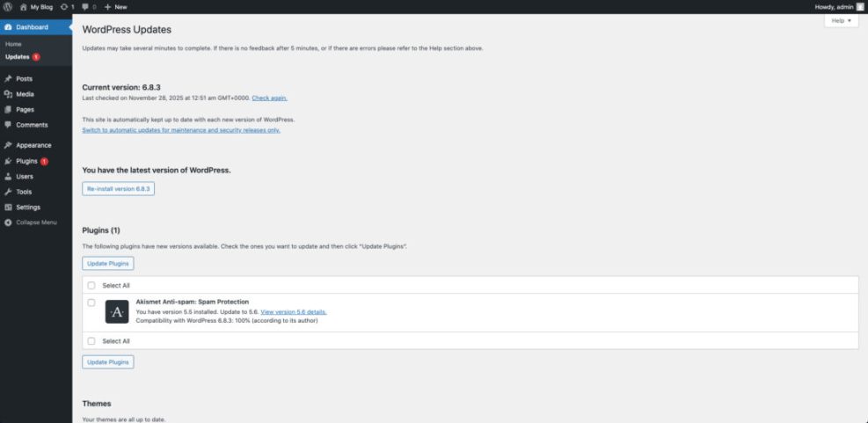This screenshot has width=868, height=423.
Task: Click the Users icon in sidebar
Action: [x=8, y=176]
